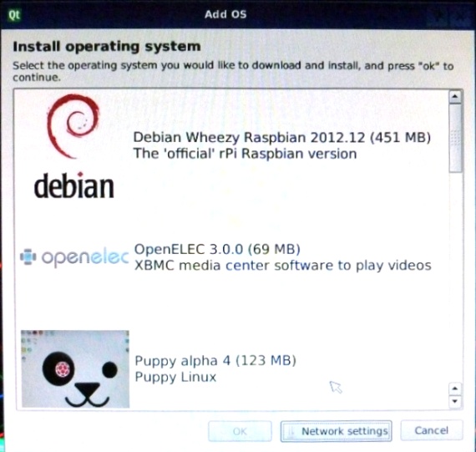Screen dimensions: 476x452
Task: Open Network settings
Action: click(336, 431)
